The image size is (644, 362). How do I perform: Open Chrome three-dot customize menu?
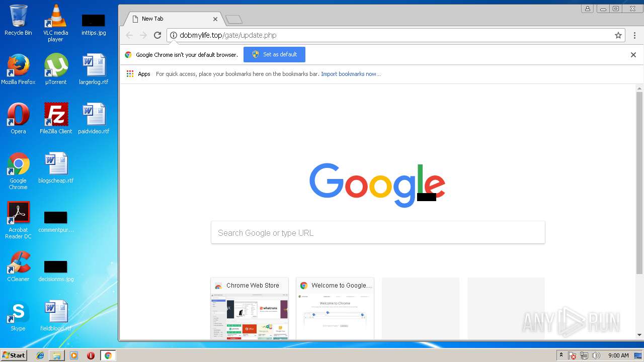point(634,35)
